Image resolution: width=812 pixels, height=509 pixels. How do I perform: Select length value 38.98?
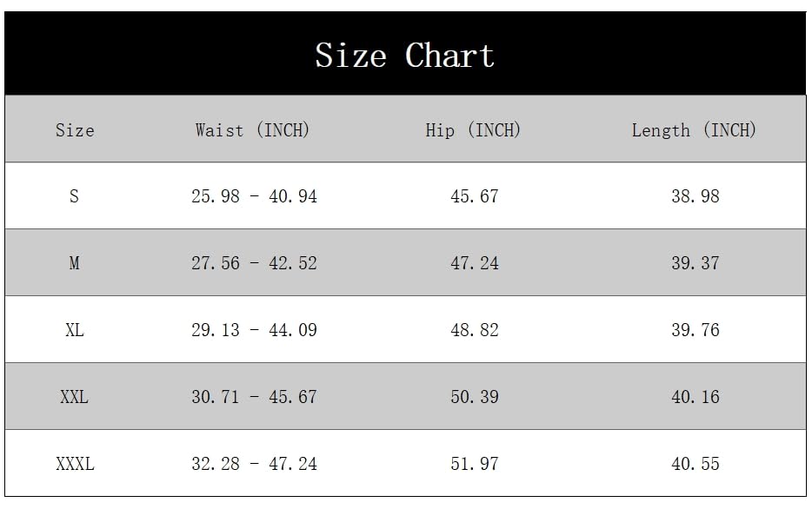696,196
